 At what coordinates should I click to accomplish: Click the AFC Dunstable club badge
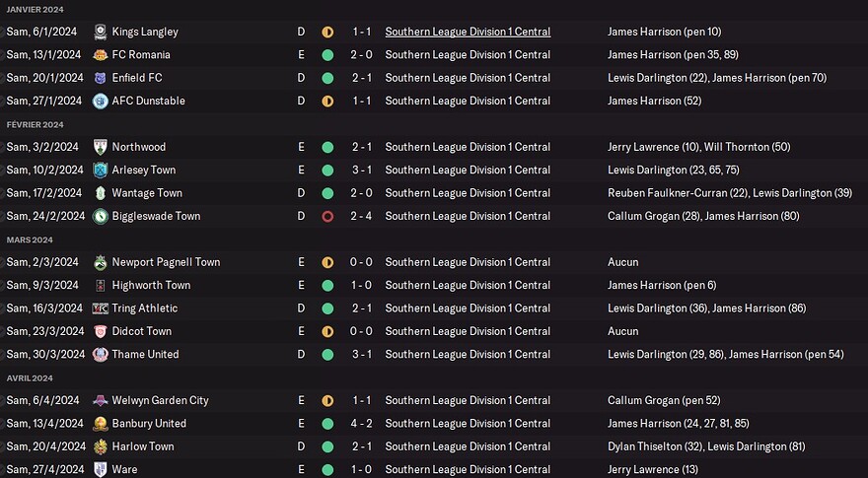(x=100, y=101)
